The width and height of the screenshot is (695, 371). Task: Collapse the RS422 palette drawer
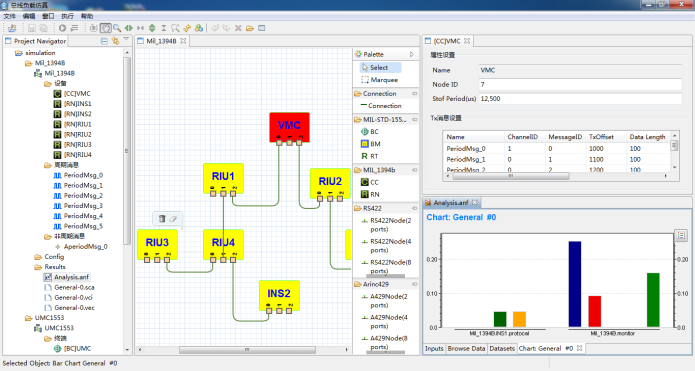[x=415, y=208]
